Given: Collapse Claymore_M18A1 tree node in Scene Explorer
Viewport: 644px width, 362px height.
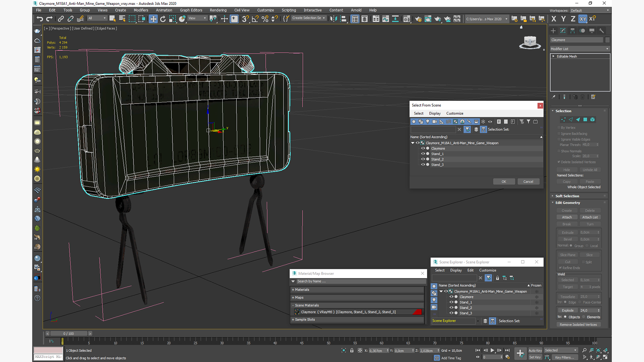Looking at the screenshot, I should point(441,291).
